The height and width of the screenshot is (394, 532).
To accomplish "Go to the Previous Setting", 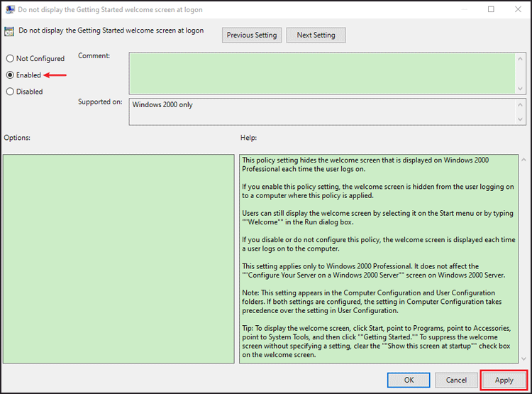I will tap(252, 35).
